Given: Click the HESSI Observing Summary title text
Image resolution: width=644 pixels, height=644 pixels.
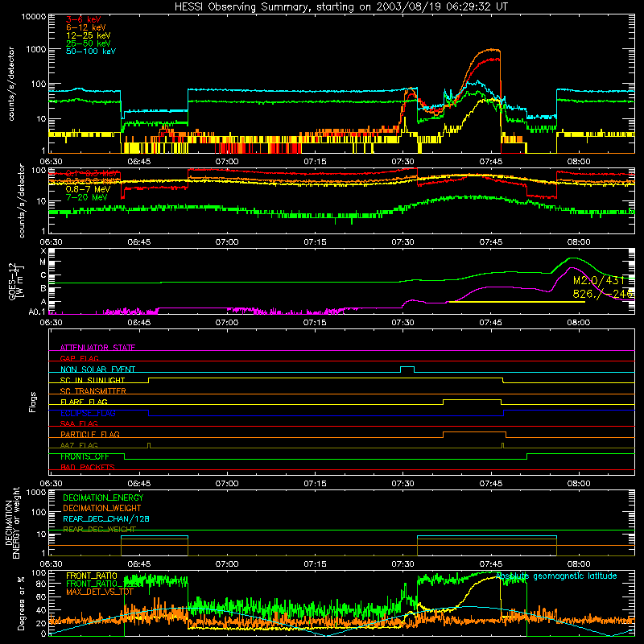Looking at the screenshot, I should tap(341, 7).
